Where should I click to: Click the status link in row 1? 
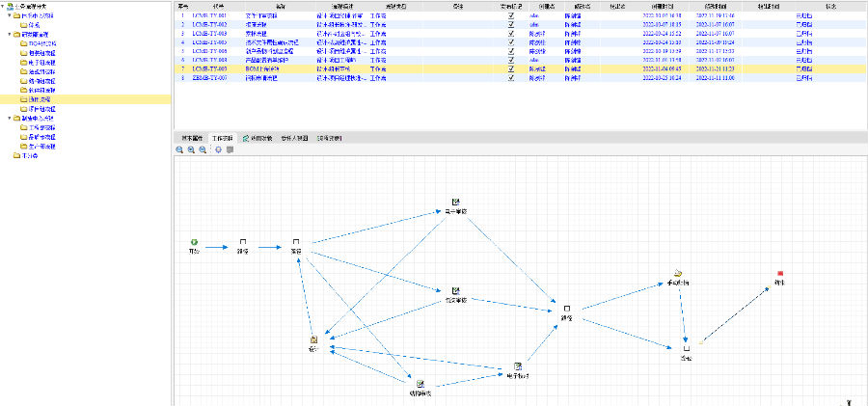click(805, 16)
